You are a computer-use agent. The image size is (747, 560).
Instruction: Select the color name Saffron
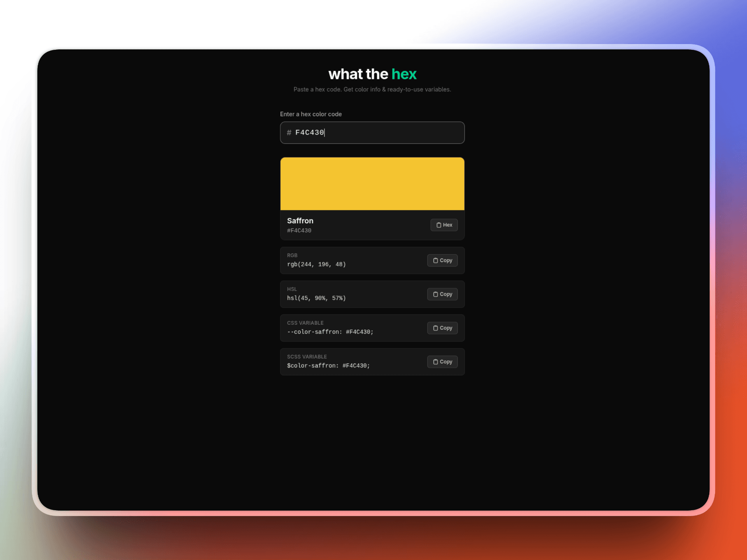300,220
